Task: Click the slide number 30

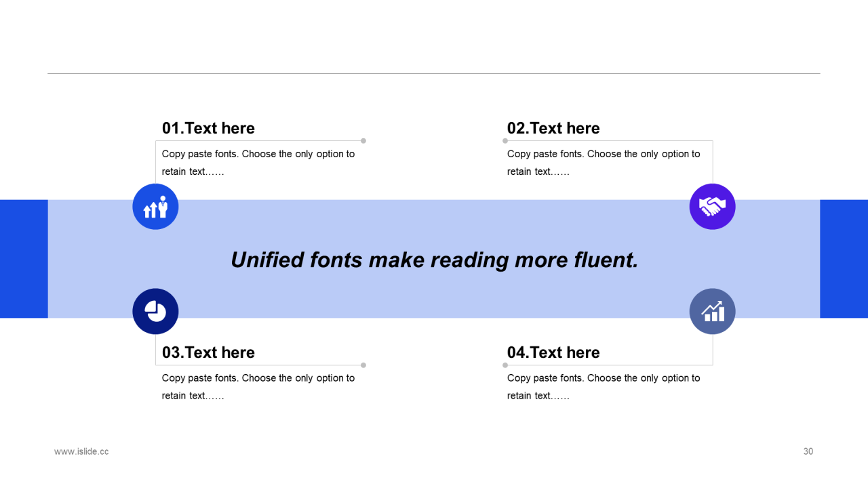Action: 808,451
